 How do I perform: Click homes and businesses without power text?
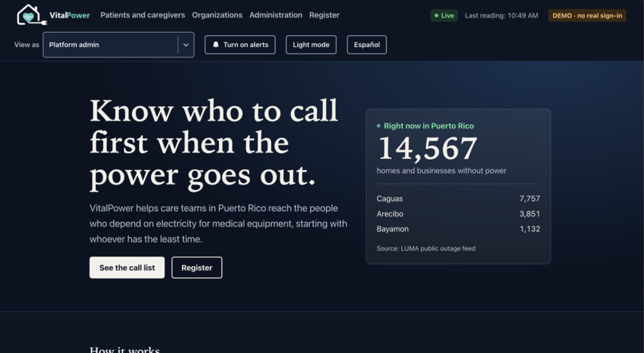442,171
